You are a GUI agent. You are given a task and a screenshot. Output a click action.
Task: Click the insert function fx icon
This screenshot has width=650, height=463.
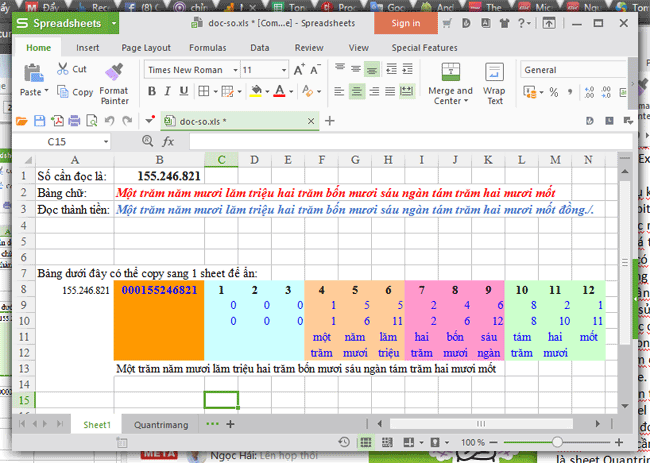[171, 142]
